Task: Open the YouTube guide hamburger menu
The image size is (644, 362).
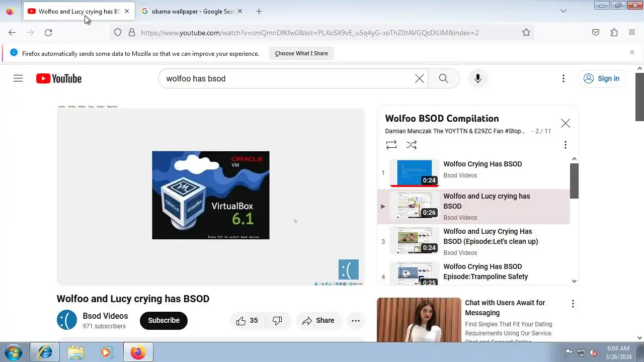Action: (x=18, y=78)
